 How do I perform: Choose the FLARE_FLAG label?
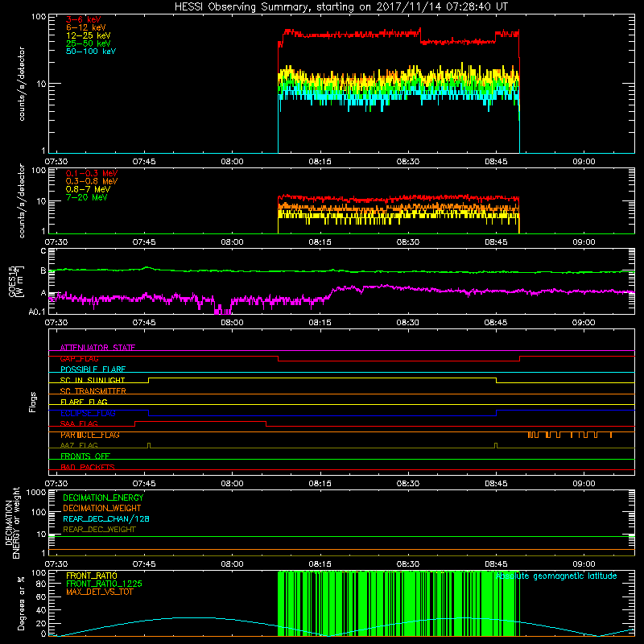pos(84,402)
